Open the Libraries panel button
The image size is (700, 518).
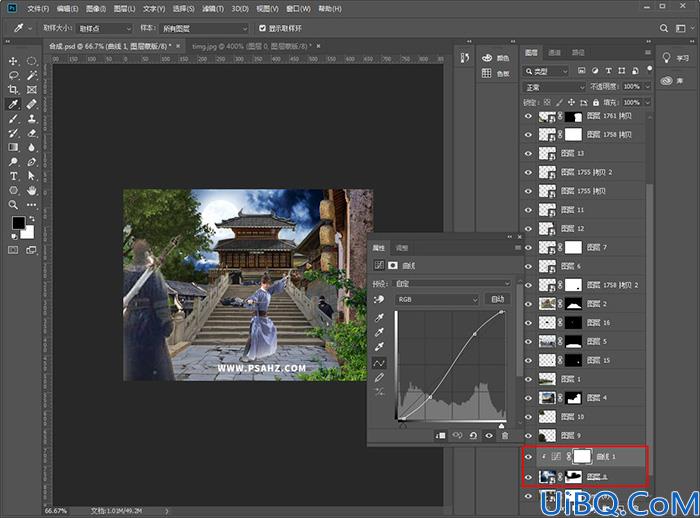click(x=672, y=81)
